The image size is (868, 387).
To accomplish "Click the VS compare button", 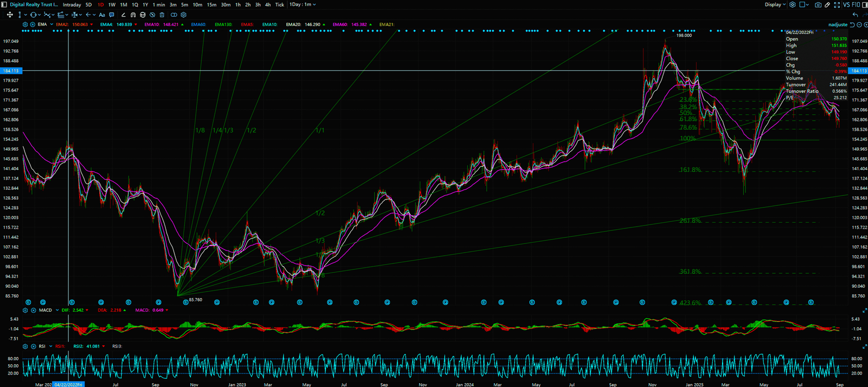I will click(x=846, y=5).
